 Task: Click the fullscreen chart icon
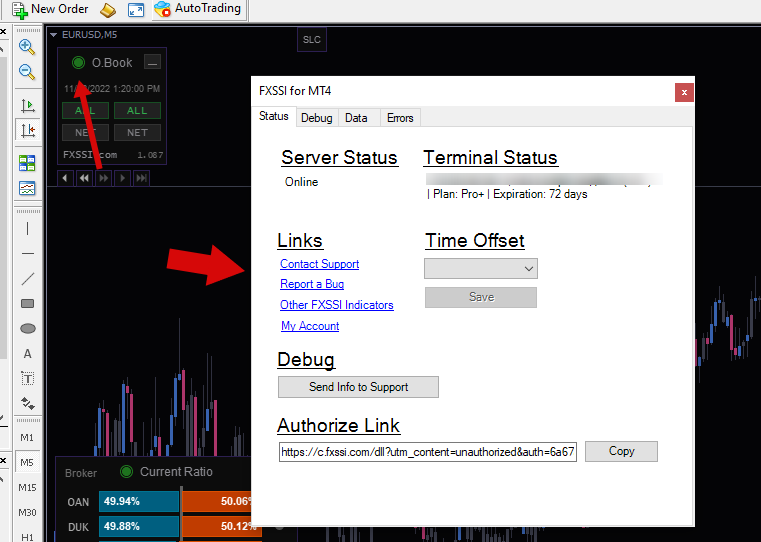coord(136,10)
